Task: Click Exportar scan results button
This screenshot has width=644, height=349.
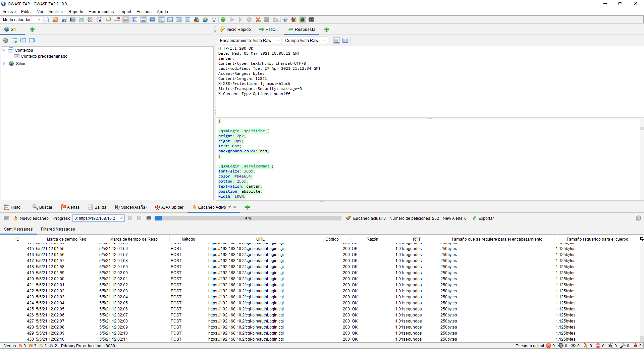Action: tap(483, 218)
